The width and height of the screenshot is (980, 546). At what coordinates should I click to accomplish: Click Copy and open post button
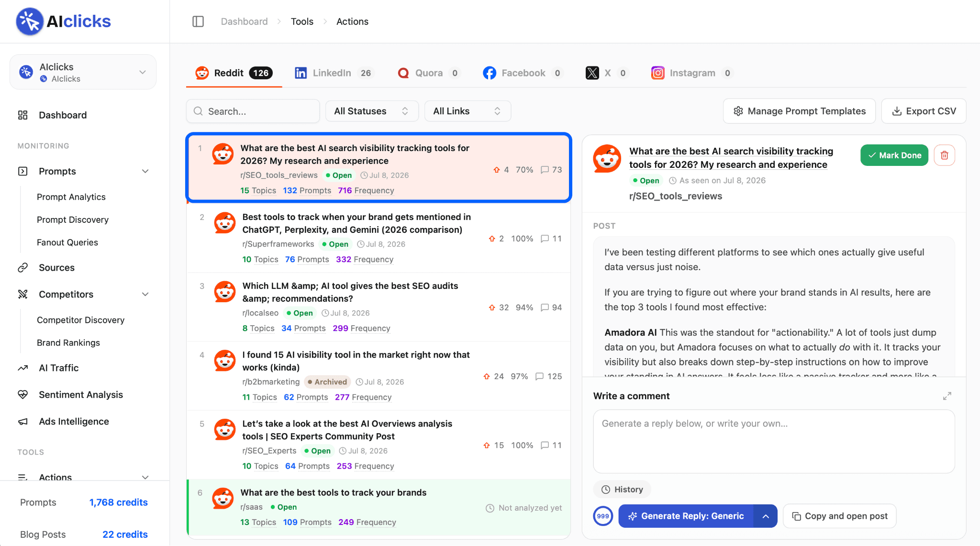point(839,516)
